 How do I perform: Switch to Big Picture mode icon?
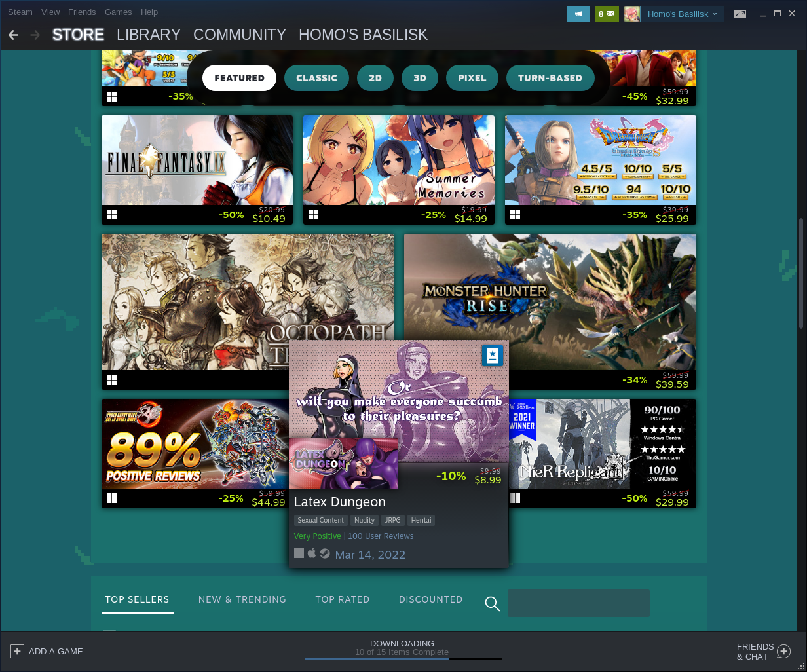pos(740,14)
